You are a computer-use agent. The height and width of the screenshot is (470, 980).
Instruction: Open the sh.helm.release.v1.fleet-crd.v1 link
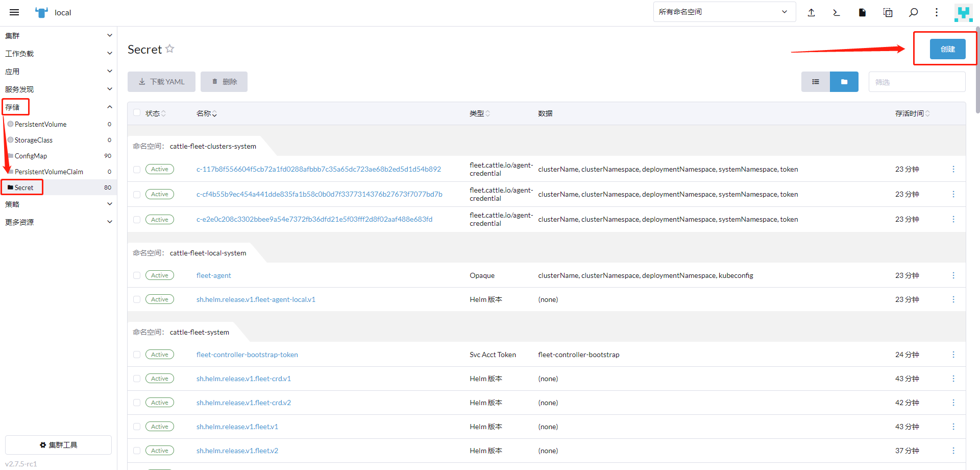[243, 379]
